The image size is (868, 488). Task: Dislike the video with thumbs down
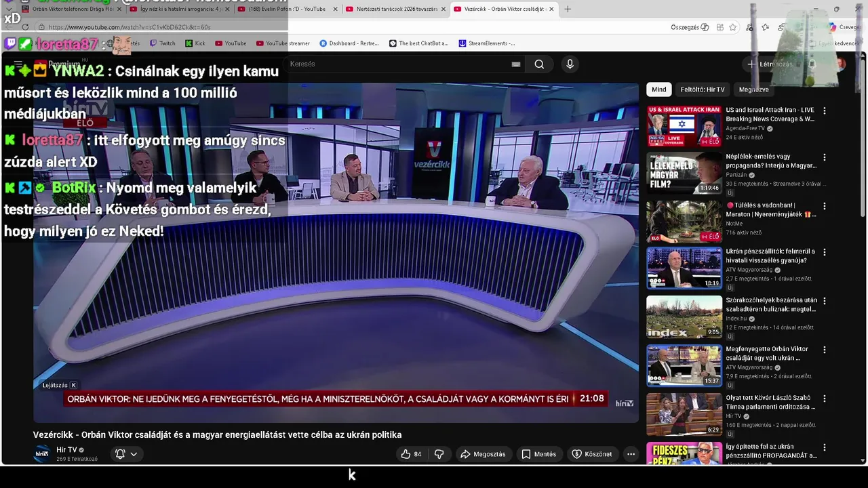click(x=439, y=454)
